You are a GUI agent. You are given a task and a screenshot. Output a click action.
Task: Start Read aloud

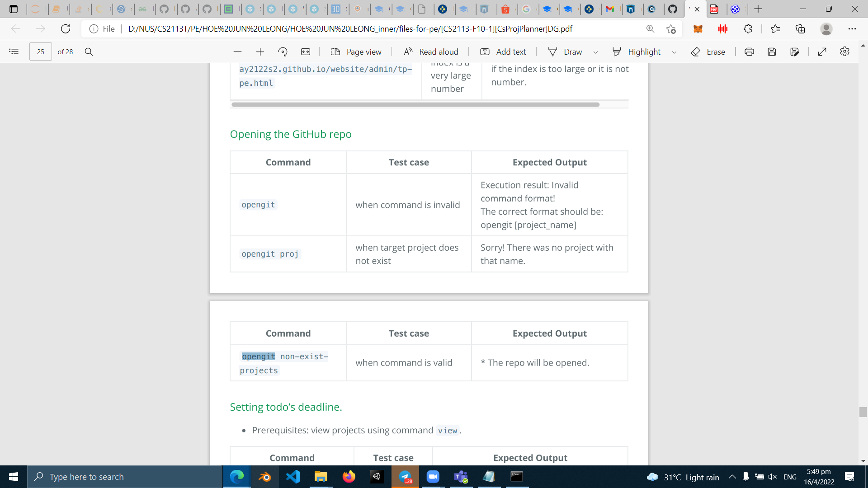point(431,52)
